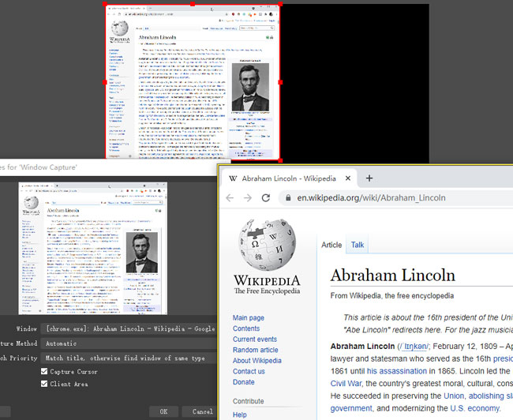Image resolution: width=513 pixels, height=420 pixels.
Task: Click the left-middle red resize handle
Action: click(105, 82)
